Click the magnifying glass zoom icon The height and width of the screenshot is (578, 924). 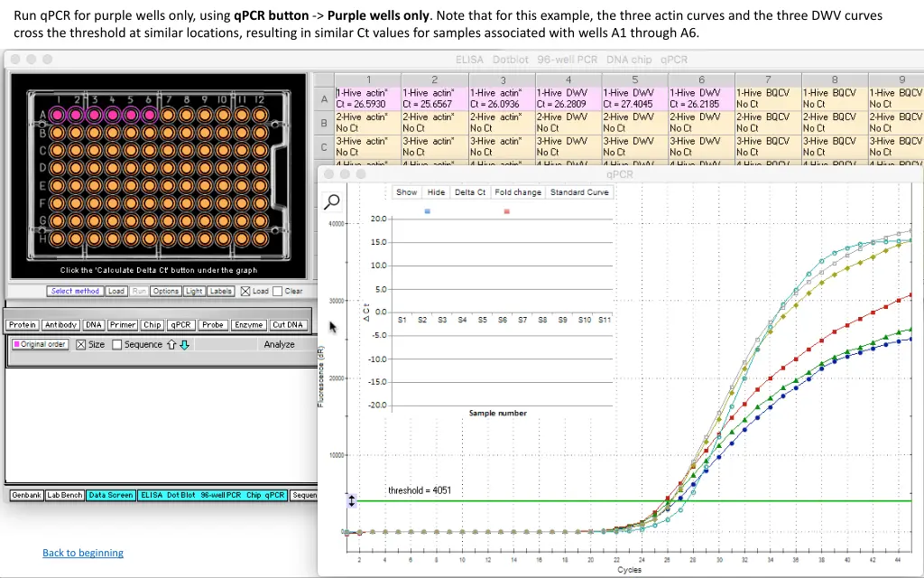coord(332,200)
